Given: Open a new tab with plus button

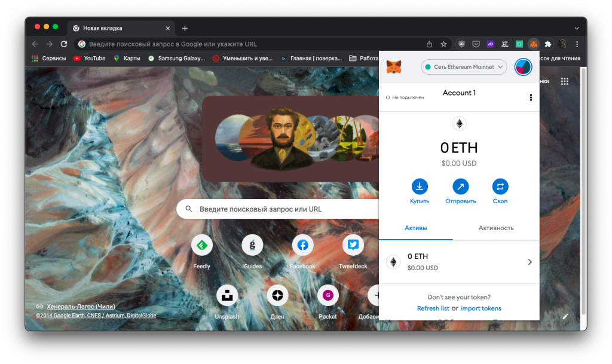Looking at the screenshot, I should 185,28.
